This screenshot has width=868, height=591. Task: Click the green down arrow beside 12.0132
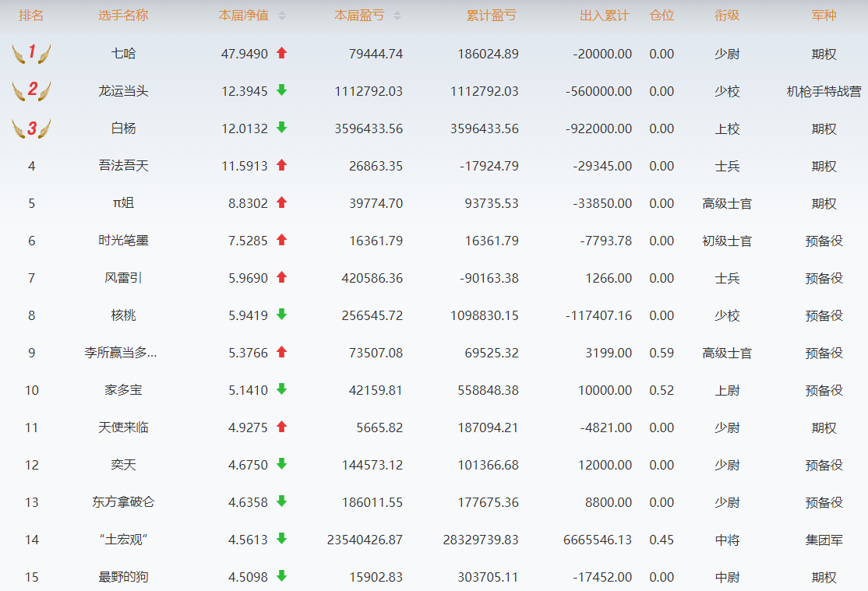(282, 128)
